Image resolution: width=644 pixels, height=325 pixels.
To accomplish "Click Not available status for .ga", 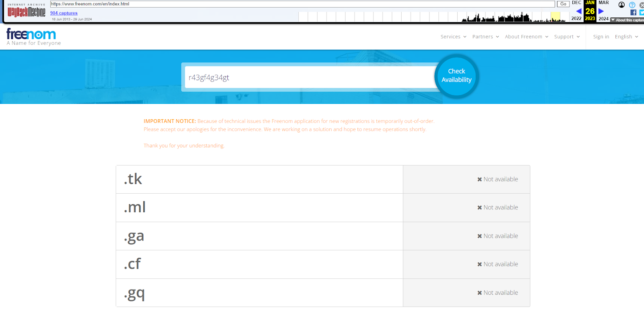I will (x=497, y=236).
